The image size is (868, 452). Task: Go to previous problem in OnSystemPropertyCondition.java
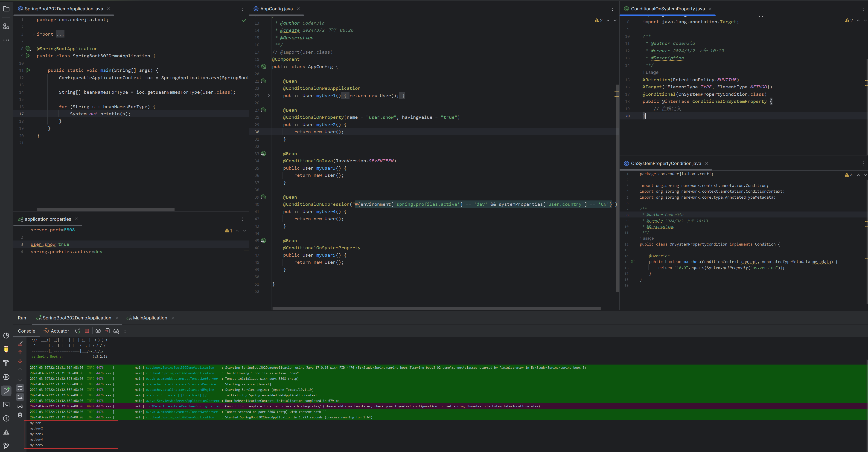(x=858, y=175)
